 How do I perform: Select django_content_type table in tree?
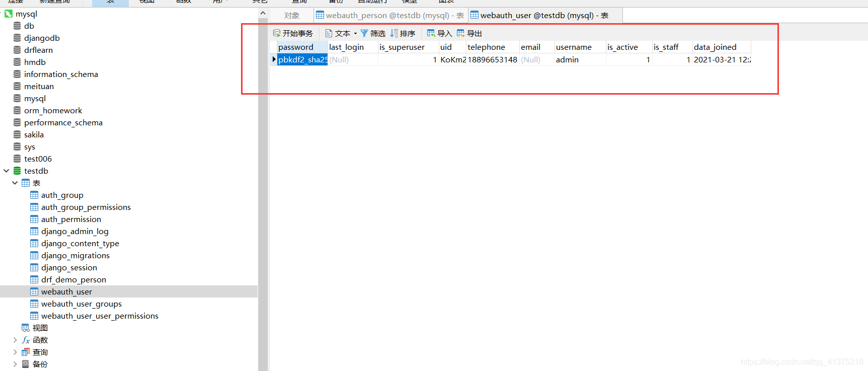80,243
